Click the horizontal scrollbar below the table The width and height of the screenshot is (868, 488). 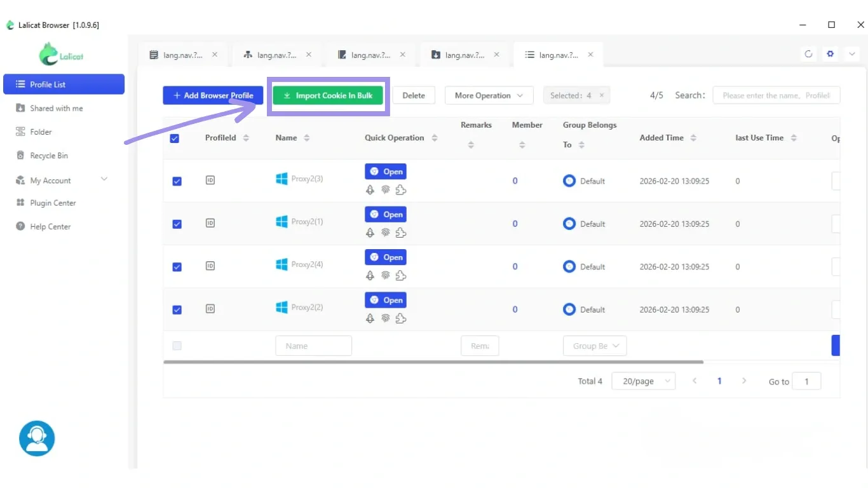(433, 362)
